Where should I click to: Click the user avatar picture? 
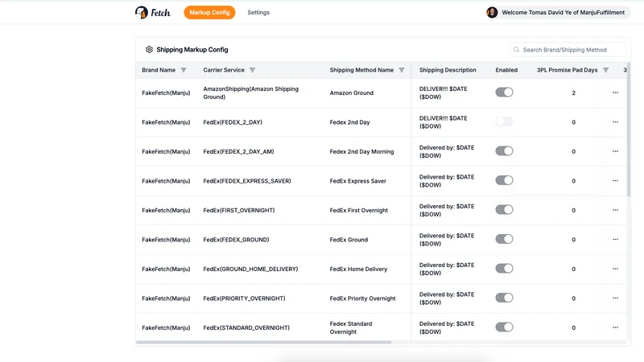click(492, 12)
